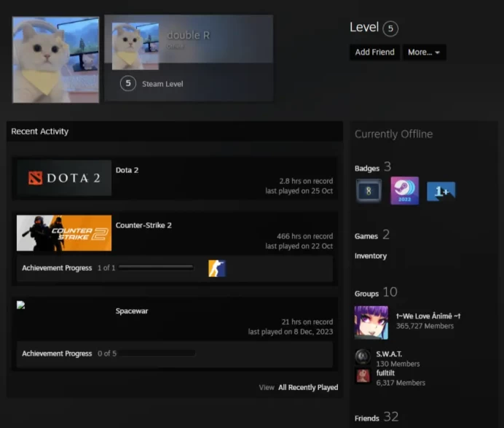This screenshot has width=504, height=428.
Task: Click Spacewar 'Achievement Progress' label
Action: (x=57, y=354)
